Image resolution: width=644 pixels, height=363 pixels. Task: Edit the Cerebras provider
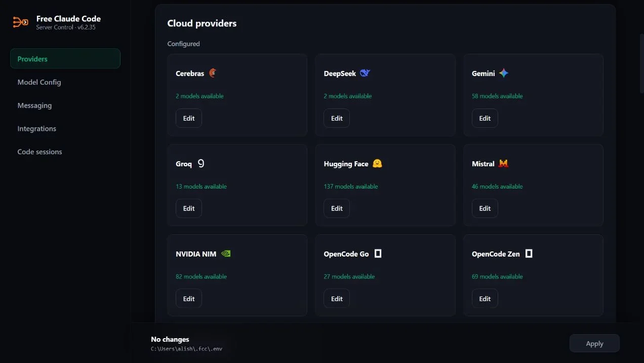pos(189,118)
